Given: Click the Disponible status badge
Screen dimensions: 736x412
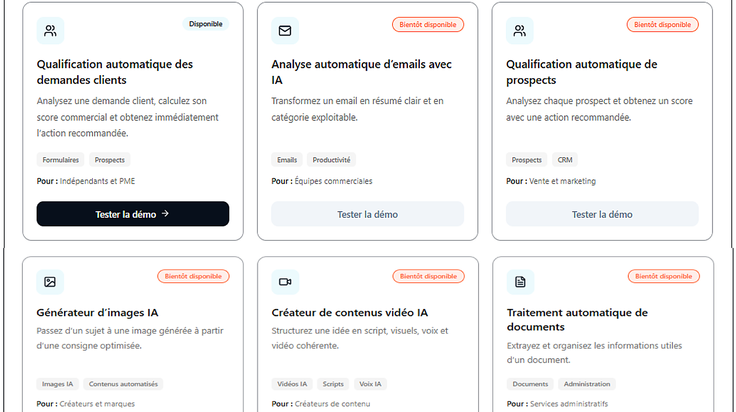Looking at the screenshot, I should 206,24.
